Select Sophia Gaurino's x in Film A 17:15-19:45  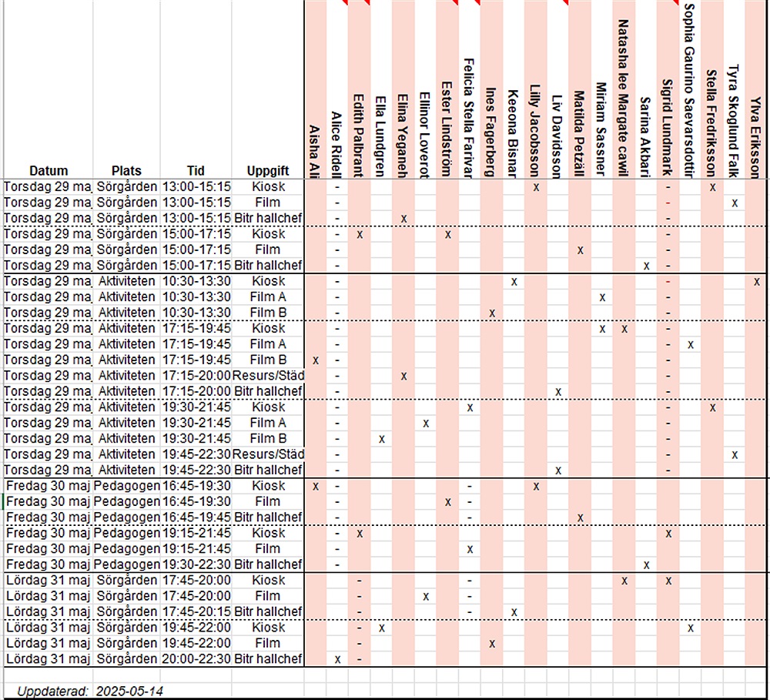point(691,344)
